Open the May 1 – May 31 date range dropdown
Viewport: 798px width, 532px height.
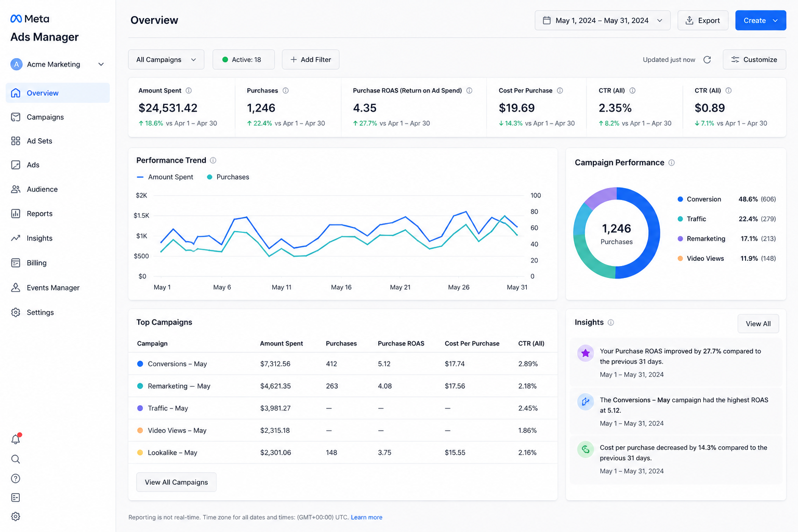tap(603, 20)
